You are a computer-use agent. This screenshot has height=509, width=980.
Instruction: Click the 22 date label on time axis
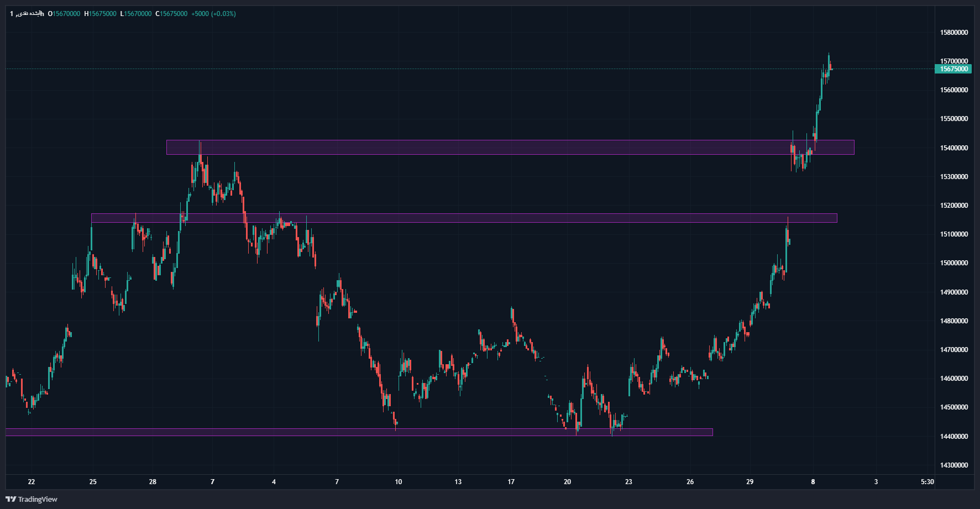click(x=32, y=482)
